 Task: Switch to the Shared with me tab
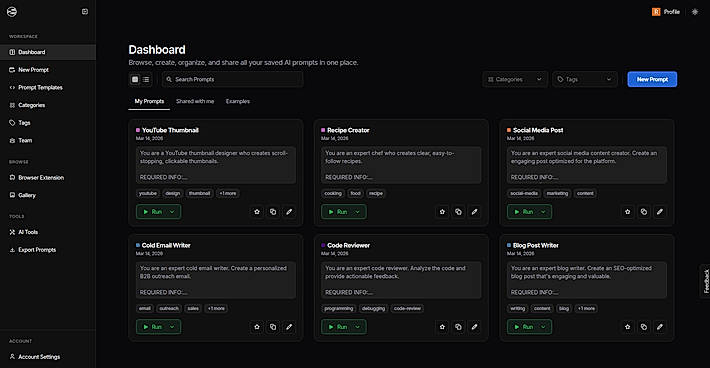pos(195,101)
